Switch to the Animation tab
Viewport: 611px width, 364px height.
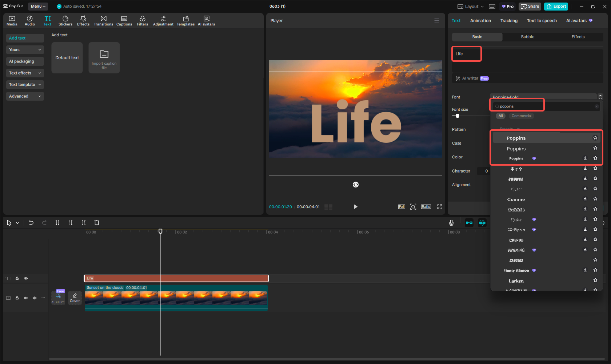point(480,21)
